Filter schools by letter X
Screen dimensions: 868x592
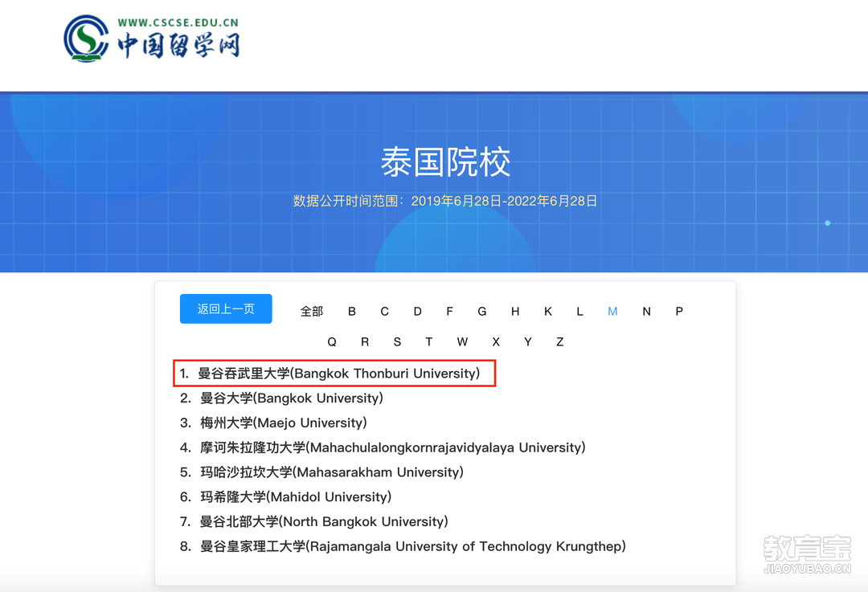click(x=495, y=342)
